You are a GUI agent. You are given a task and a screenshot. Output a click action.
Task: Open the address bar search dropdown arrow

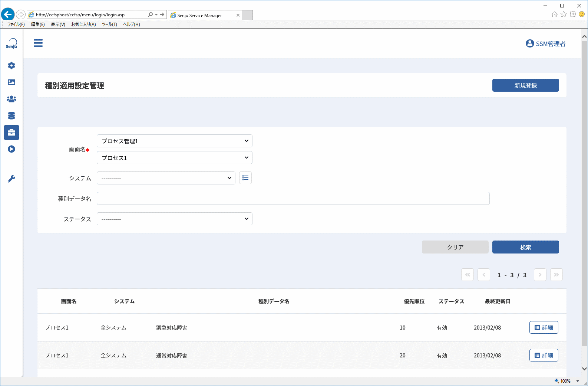coord(156,15)
